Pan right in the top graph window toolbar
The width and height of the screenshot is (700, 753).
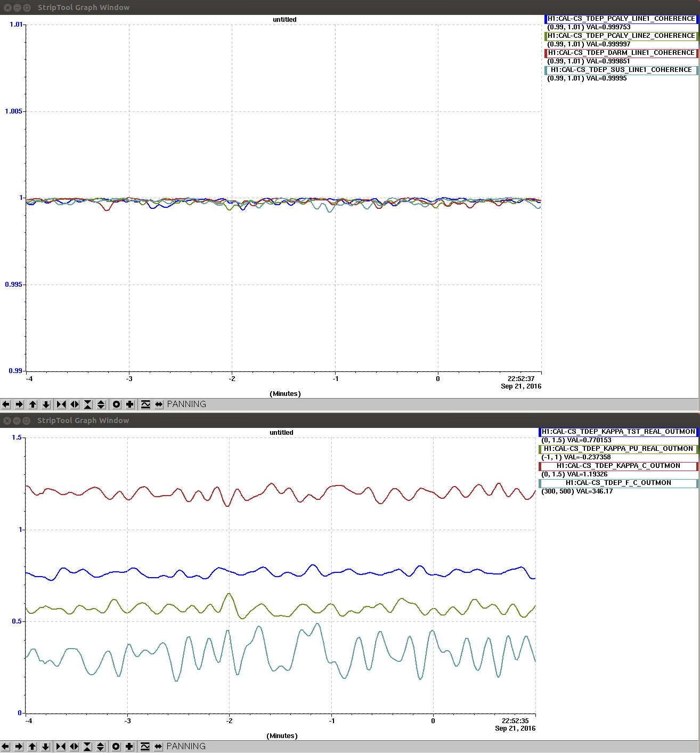pos(19,404)
